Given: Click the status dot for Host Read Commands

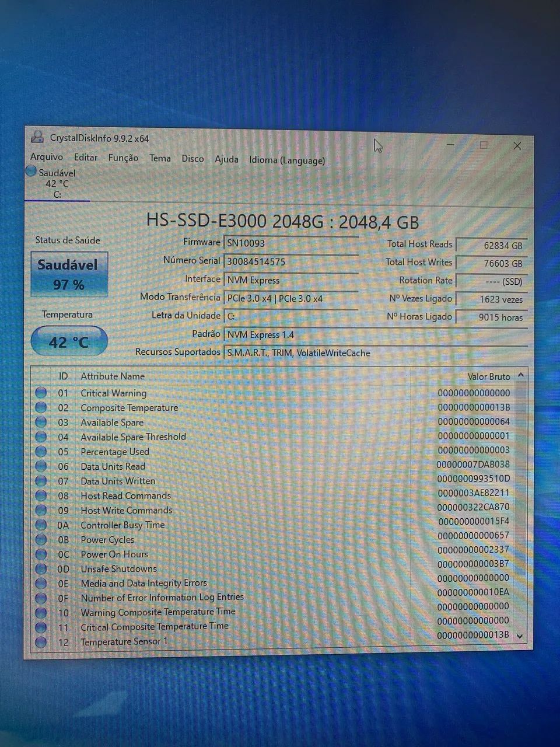Looking at the screenshot, I should click(41, 495).
